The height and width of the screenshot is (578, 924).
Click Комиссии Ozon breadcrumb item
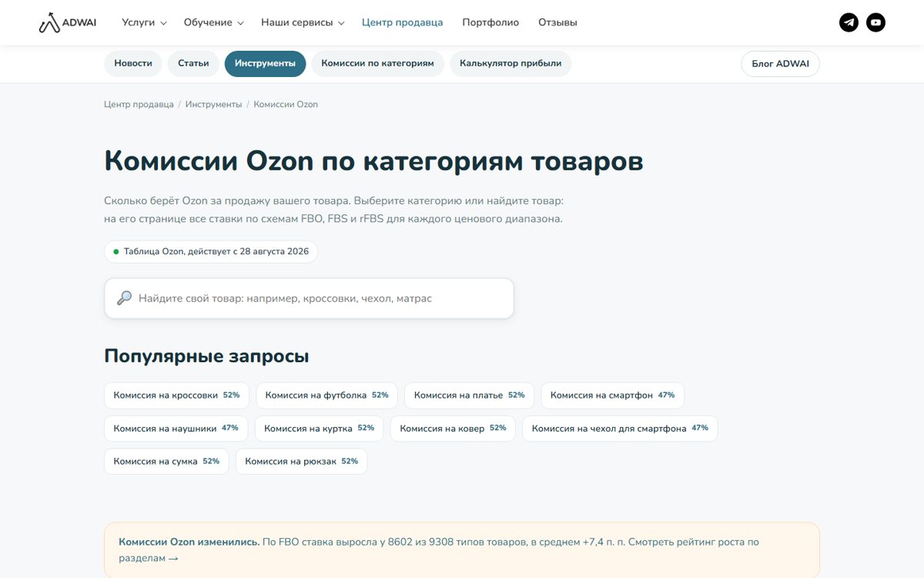(286, 104)
